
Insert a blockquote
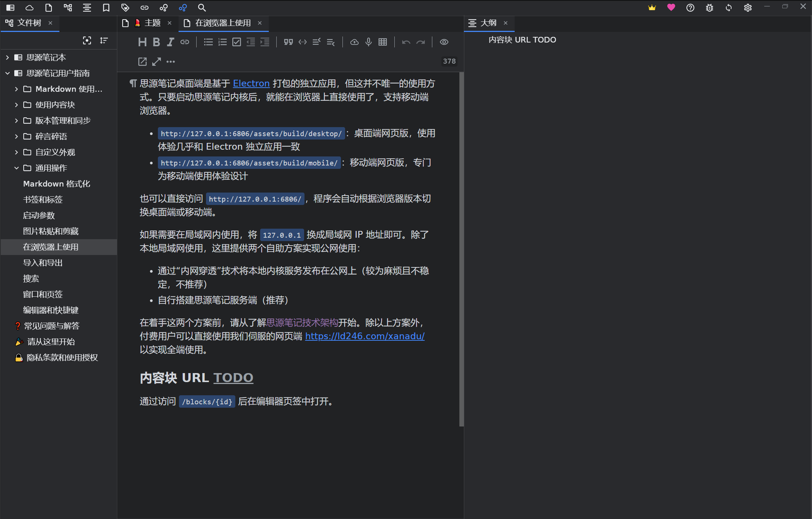tap(288, 42)
